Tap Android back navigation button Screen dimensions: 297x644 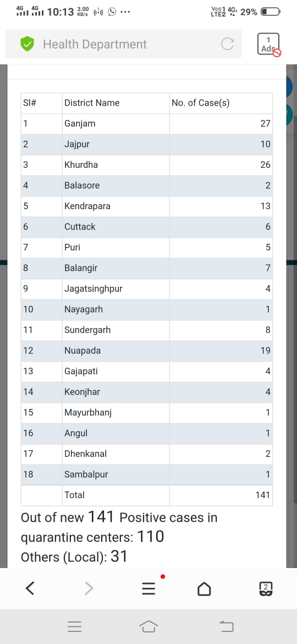tap(227, 626)
